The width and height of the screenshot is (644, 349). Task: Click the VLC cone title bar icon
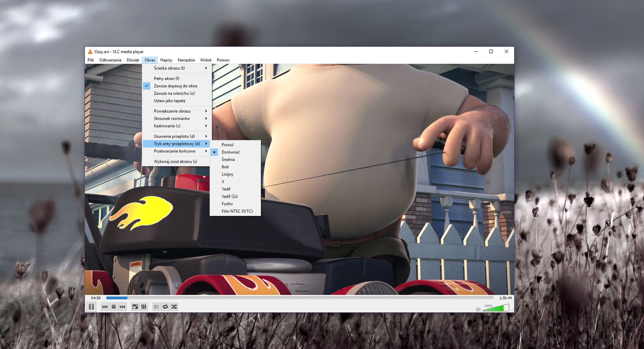click(90, 51)
